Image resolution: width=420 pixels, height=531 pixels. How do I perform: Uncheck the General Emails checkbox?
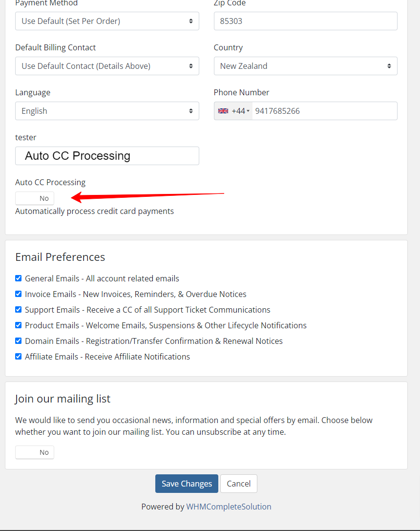pos(18,278)
